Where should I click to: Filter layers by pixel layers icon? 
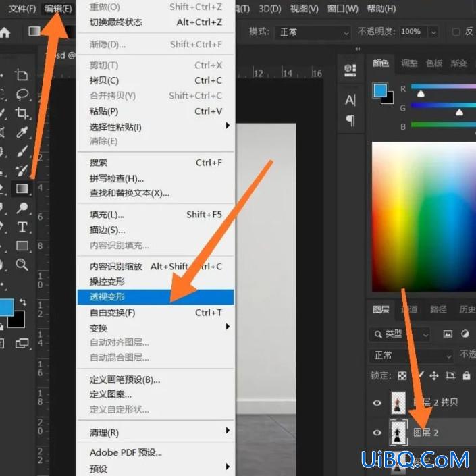448,334
